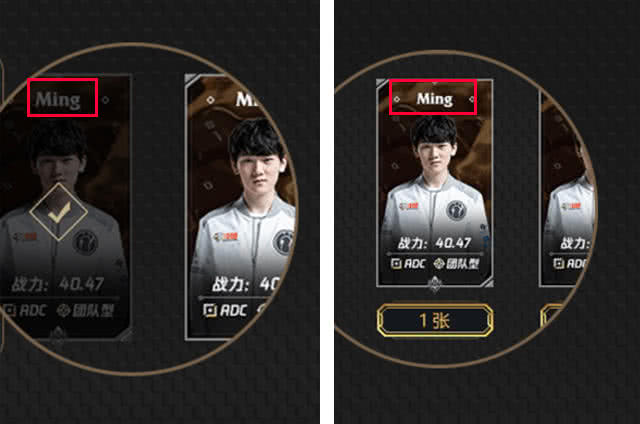The width and height of the screenshot is (640, 424).
Task: Click the ADC role icon on the middle card
Action: (x=210, y=310)
